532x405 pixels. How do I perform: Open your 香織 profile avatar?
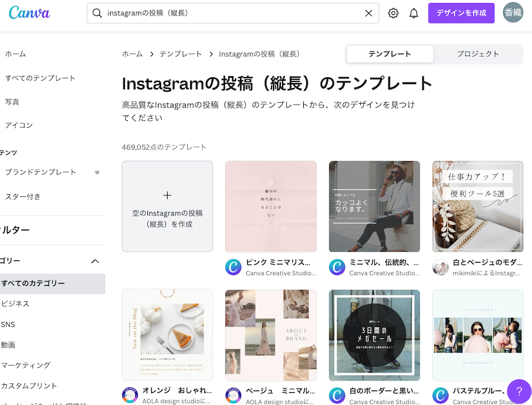(x=512, y=13)
